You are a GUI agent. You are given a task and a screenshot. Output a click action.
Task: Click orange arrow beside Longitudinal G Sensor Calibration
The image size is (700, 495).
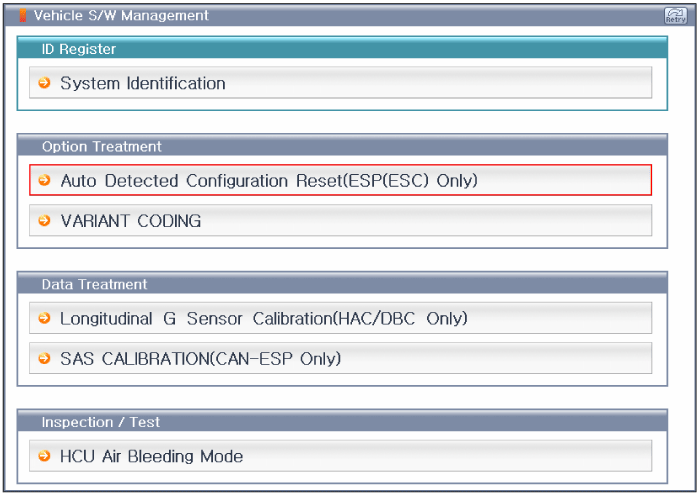coord(44,318)
